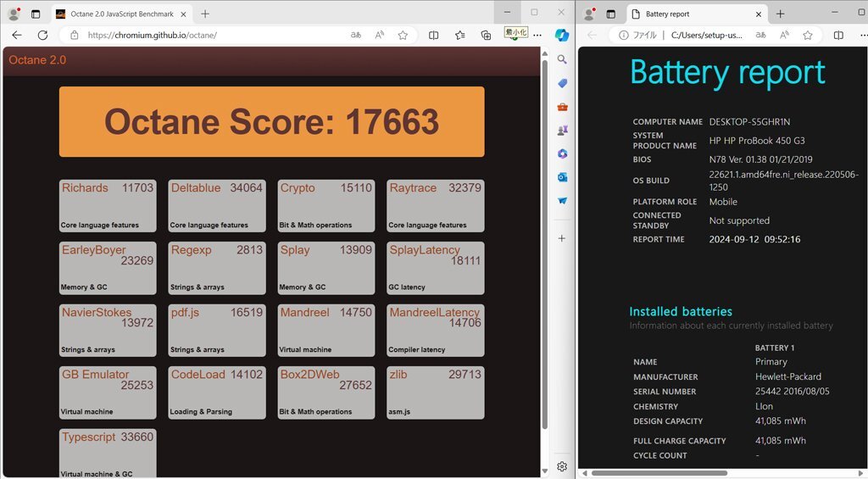Refresh the Octane benchmark page

pos(42,35)
